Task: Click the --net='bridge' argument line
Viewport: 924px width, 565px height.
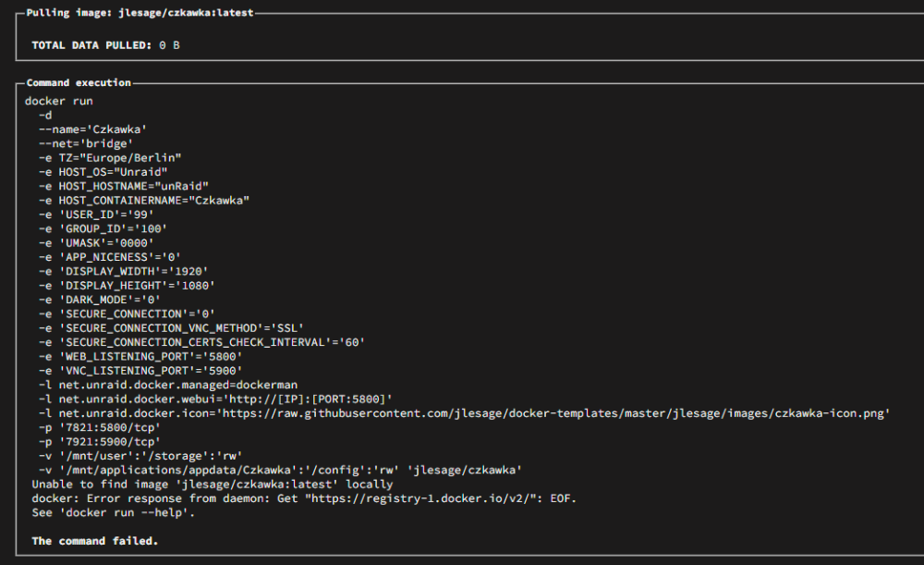Action: 86,143
